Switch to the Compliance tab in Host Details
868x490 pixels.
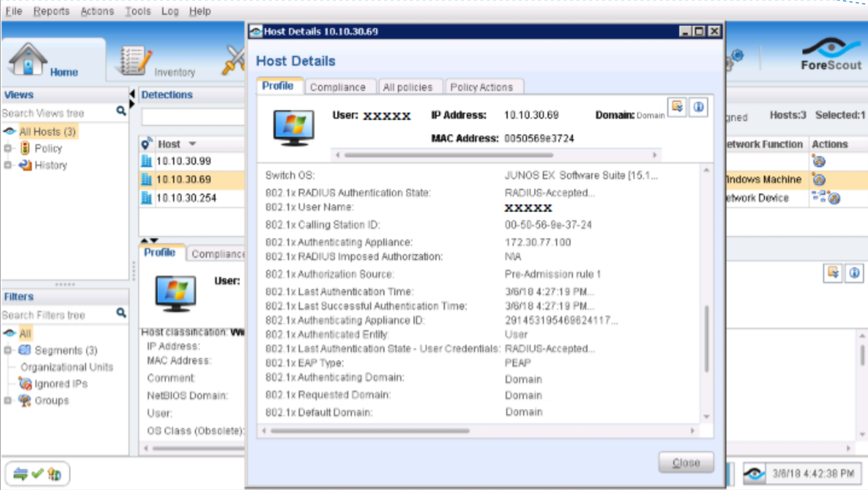pyautogui.click(x=337, y=87)
